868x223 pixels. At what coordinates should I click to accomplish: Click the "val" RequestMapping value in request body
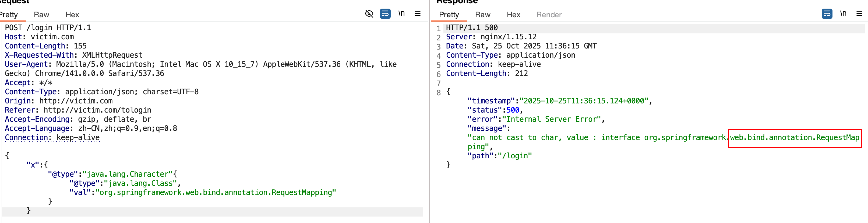pyautogui.click(x=216, y=193)
